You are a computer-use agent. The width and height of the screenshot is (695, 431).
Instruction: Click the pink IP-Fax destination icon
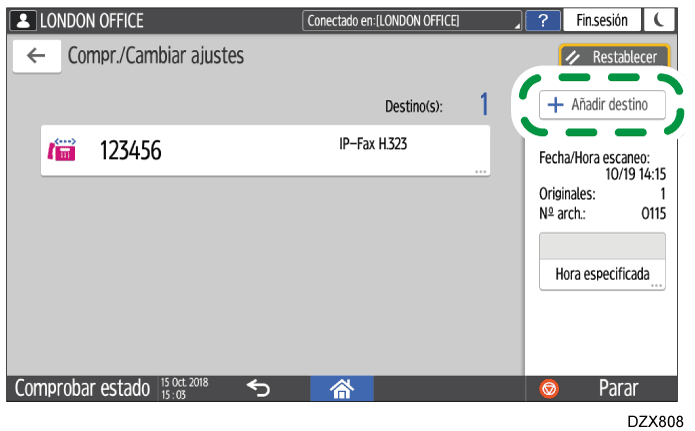pos(62,150)
